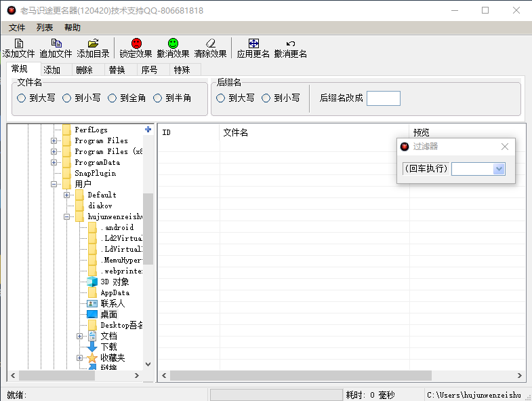The image size is (532, 401).
Task: Click the 追加文件 toolbar icon
Action: coord(56,43)
